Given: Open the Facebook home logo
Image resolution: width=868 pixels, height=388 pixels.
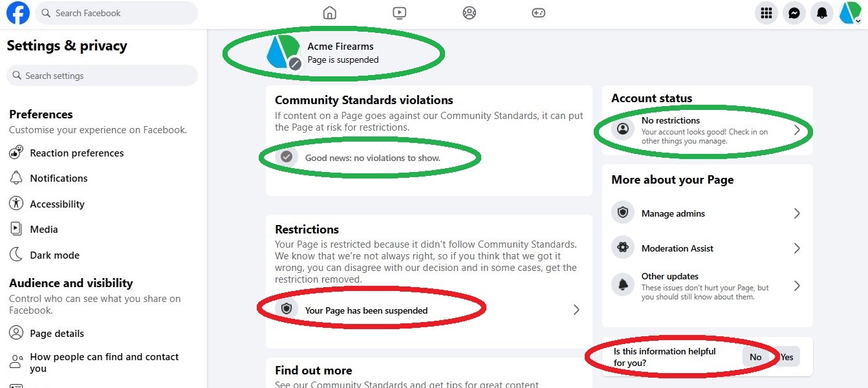Looking at the screenshot, I should pos(18,13).
